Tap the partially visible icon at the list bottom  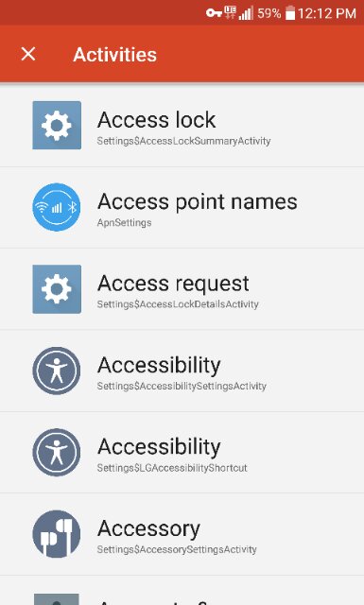pyautogui.click(x=57, y=599)
